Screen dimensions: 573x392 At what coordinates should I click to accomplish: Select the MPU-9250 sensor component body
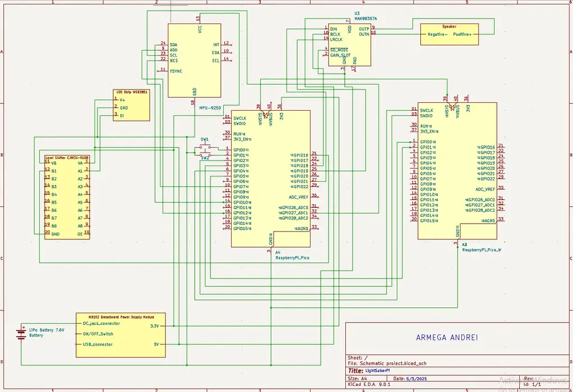(194, 60)
